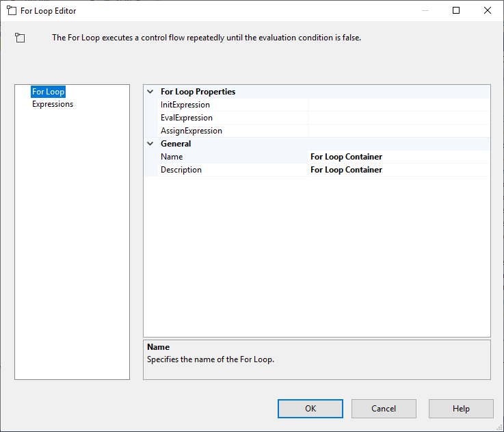Cancel the For Loop Editor dialog
The width and height of the screenshot is (504, 432).
(384, 409)
